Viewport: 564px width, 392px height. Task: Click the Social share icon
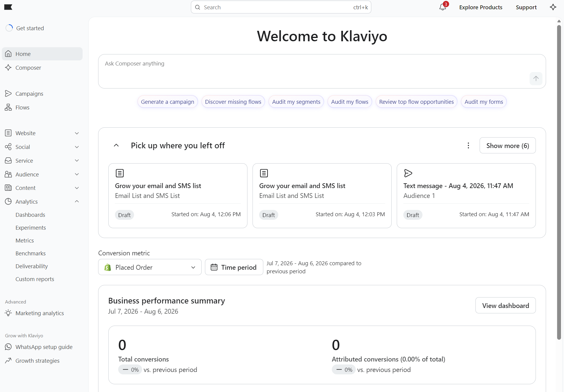(x=8, y=147)
